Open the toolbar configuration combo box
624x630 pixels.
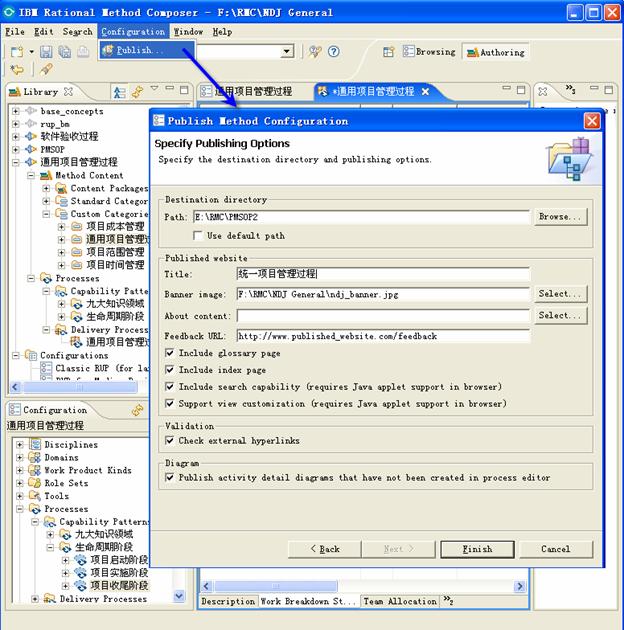click(x=286, y=51)
